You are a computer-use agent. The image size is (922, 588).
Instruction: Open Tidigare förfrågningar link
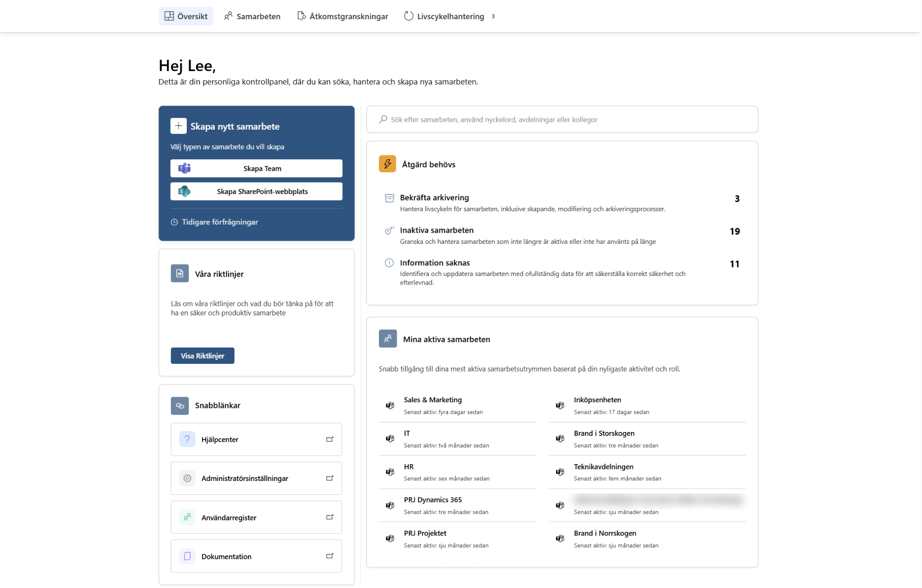[x=215, y=222]
